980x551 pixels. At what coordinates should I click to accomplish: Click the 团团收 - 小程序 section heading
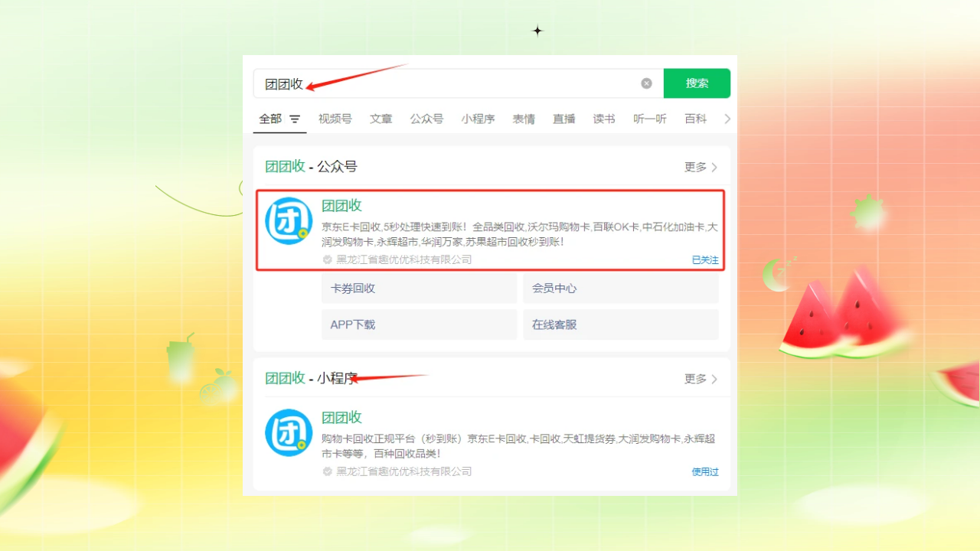click(x=312, y=378)
